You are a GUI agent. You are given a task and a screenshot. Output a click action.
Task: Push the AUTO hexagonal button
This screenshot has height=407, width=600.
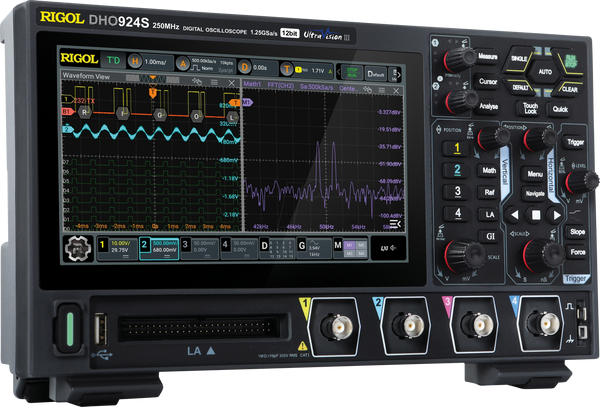tap(545, 72)
